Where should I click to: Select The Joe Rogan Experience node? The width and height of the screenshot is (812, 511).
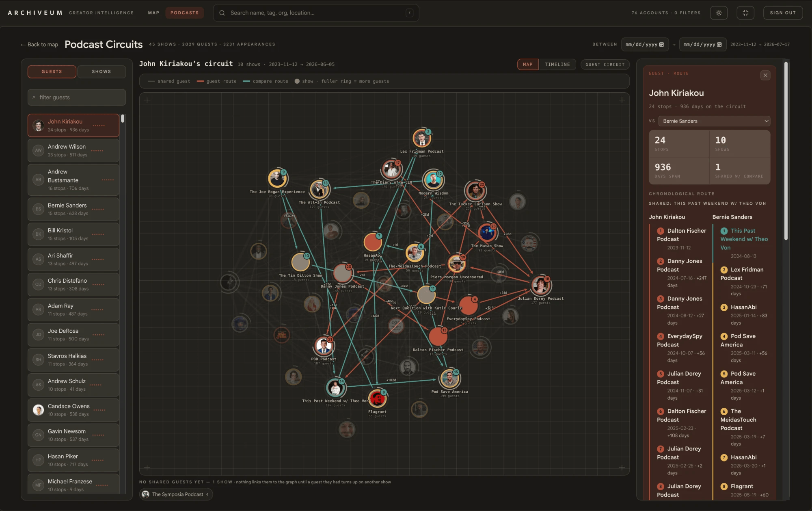click(277, 178)
